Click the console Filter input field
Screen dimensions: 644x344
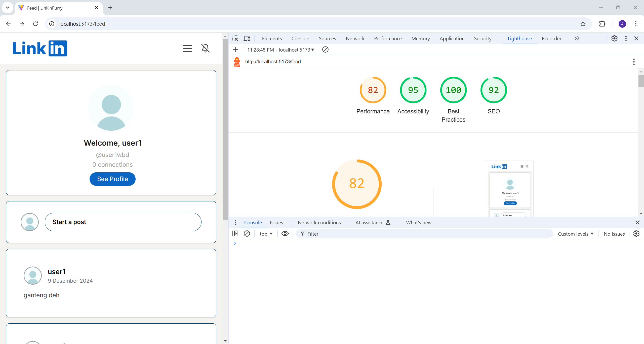[x=425, y=234]
